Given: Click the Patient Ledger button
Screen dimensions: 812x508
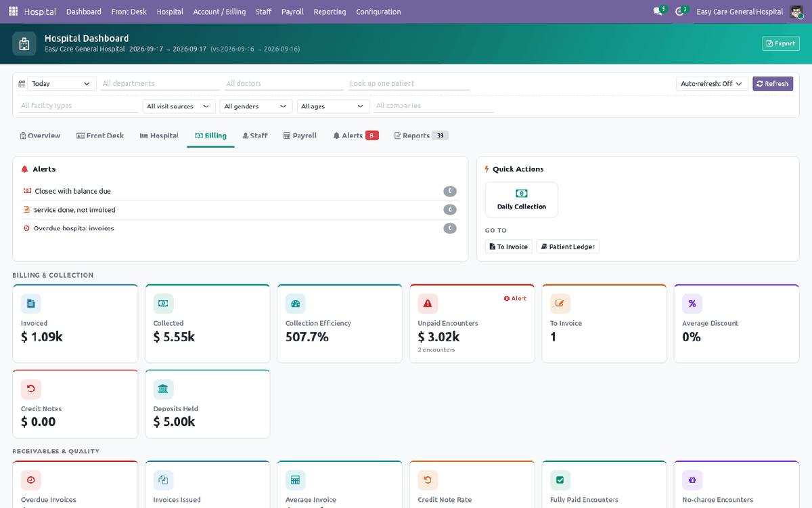Looking at the screenshot, I should click(x=568, y=247).
